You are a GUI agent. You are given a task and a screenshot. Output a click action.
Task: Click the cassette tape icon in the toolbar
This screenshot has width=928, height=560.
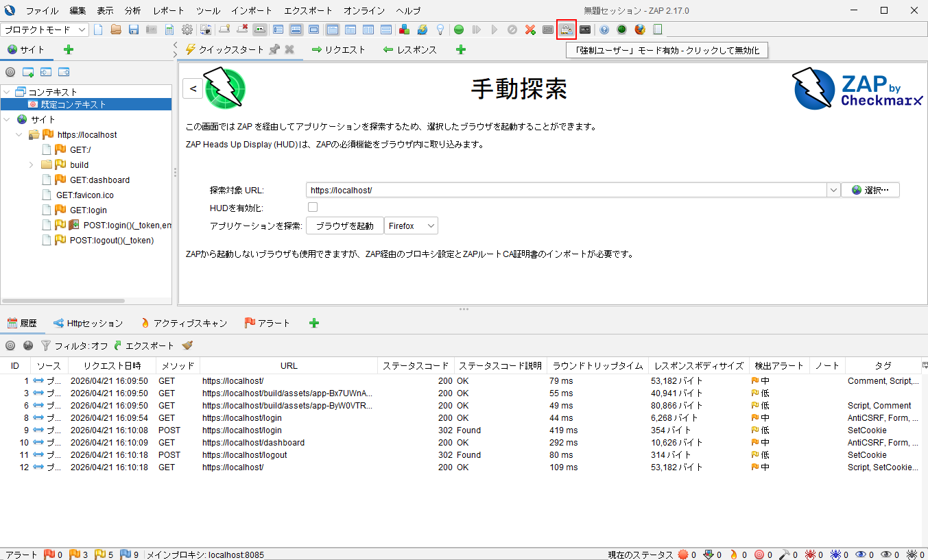pos(585,29)
